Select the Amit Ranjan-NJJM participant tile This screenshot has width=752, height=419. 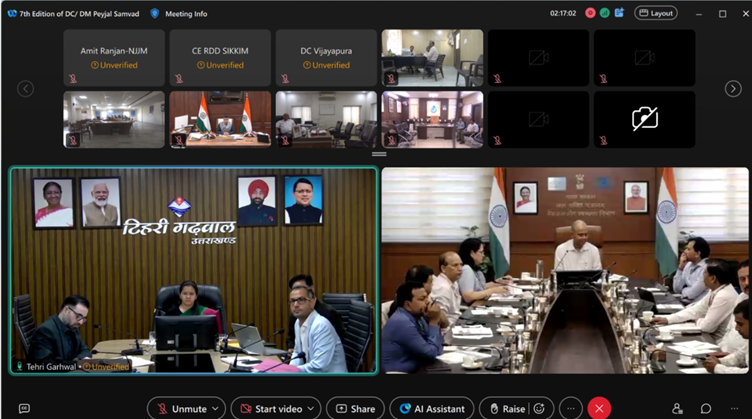click(114, 58)
